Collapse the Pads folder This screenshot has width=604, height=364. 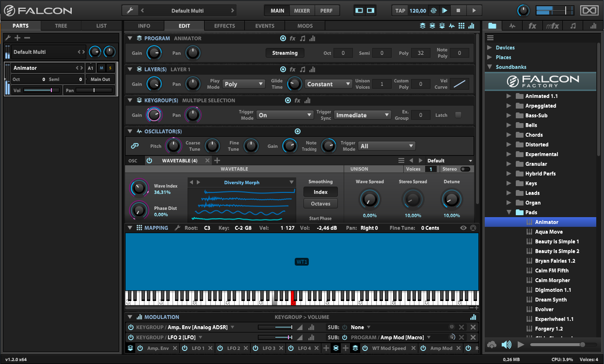click(509, 212)
